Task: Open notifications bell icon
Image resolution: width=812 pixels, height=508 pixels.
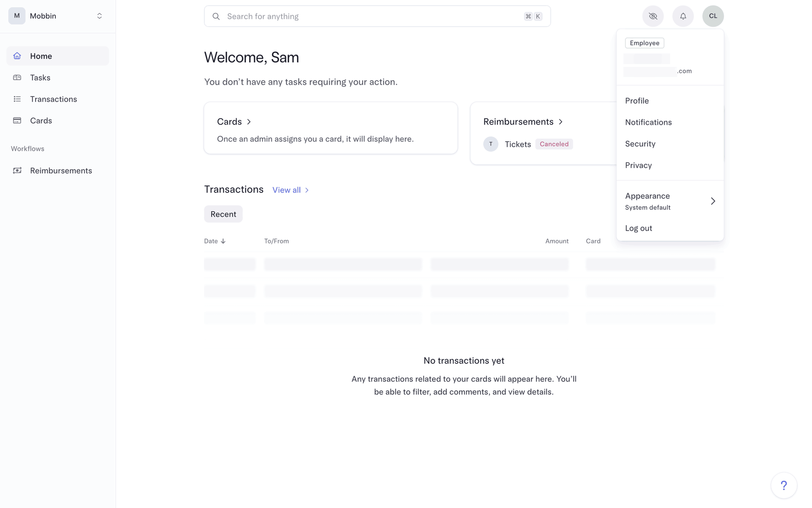Action: click(x=683, y=16)
